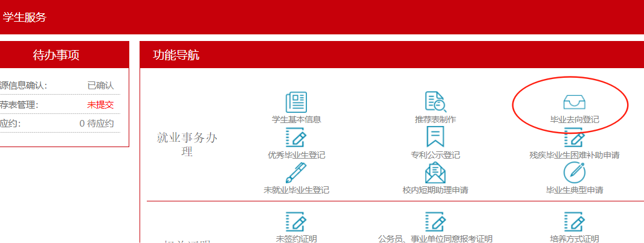This screenshot has width=644, height=243.
Task: Click the 培养方式证明 icon
Action: pos(574,221)
